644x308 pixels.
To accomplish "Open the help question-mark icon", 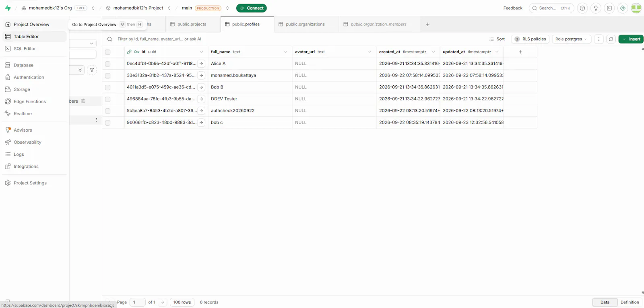I will coord(582,8).
